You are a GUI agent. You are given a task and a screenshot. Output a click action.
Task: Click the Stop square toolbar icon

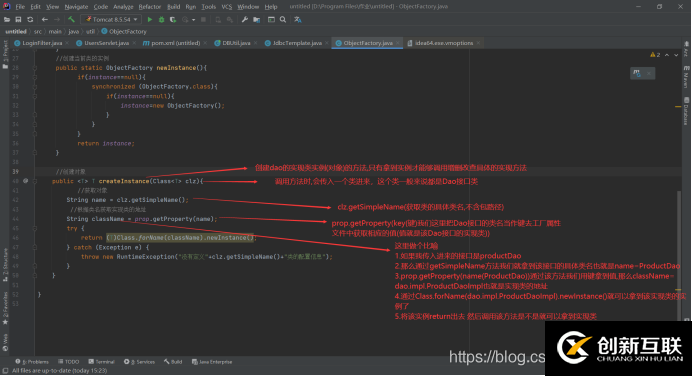pyautogui.click(x=203, y=19)
